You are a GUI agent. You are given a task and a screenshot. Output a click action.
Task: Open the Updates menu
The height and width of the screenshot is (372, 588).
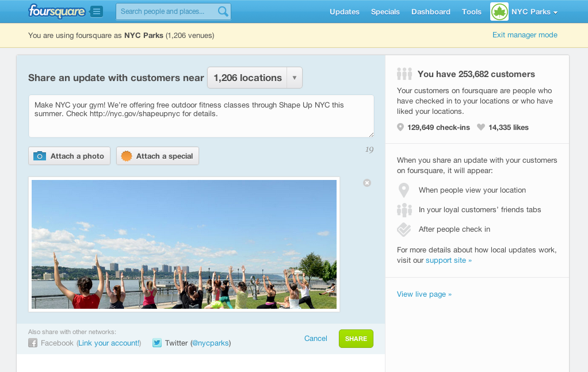point(344,11)
